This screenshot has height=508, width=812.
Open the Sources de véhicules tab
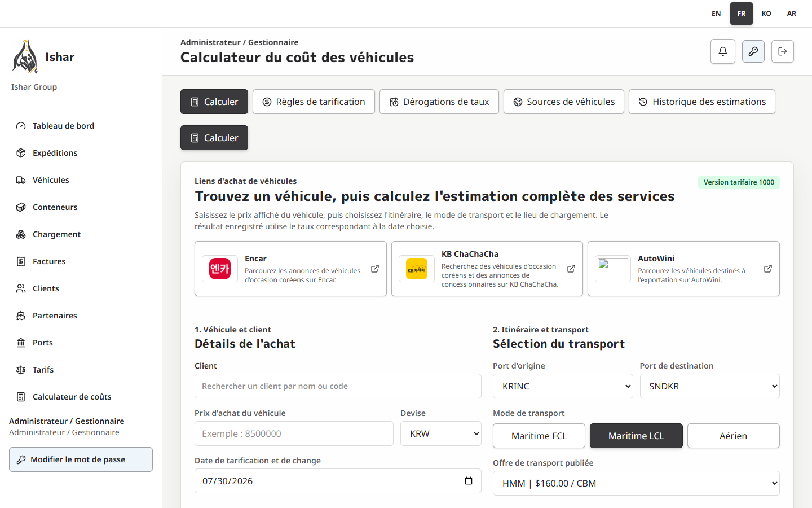[564, 102]
